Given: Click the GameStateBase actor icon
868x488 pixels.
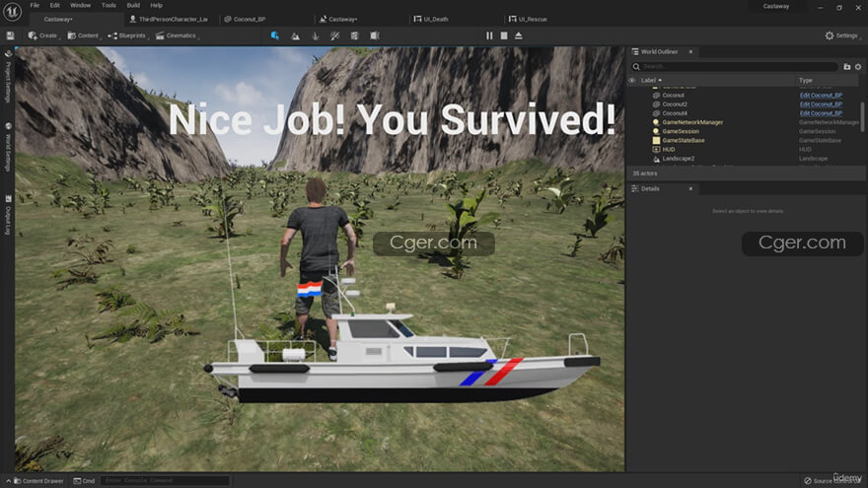Looking at the screenshot, I should point(656,141).
